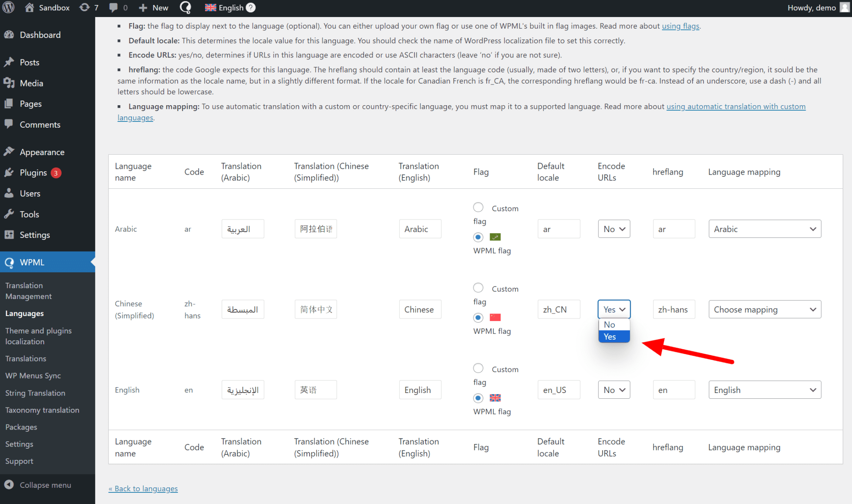Click the "Back to languages" link

143,488
